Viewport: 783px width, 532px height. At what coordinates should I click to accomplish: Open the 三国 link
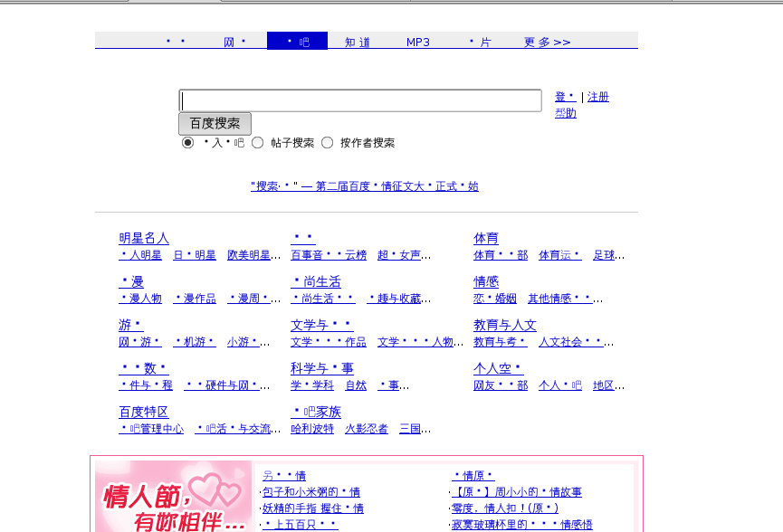pyautogui.click(x=410, y=429)
